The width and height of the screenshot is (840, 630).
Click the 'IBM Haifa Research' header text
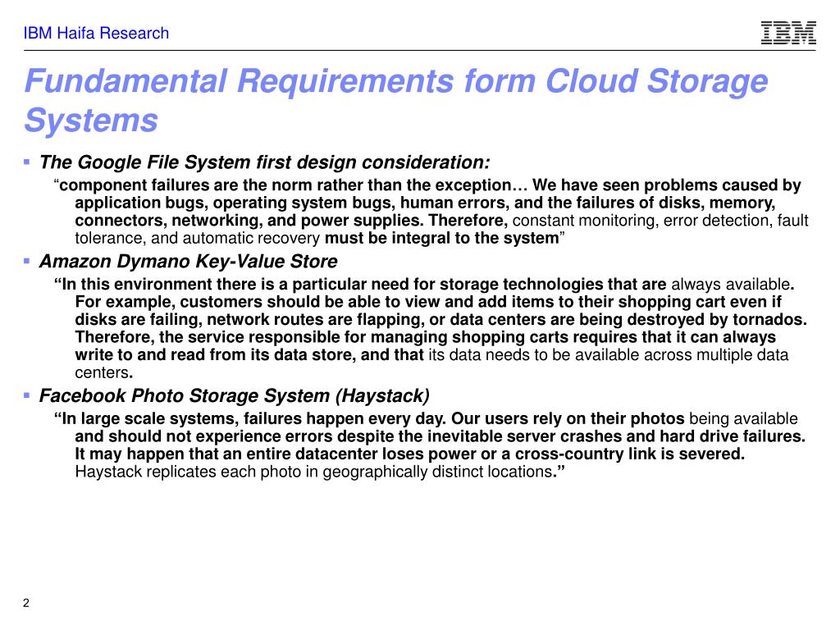[97, 33]
